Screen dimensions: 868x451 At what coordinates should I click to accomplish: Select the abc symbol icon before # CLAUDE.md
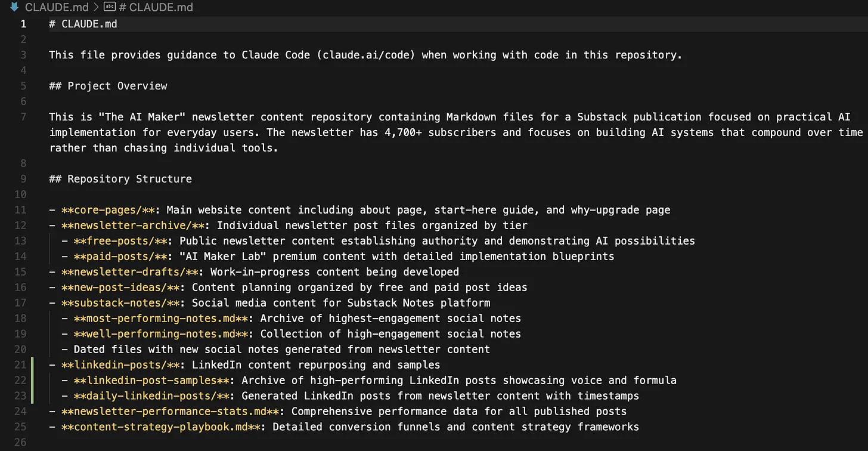pyautogui.click(x=109, y=7)
